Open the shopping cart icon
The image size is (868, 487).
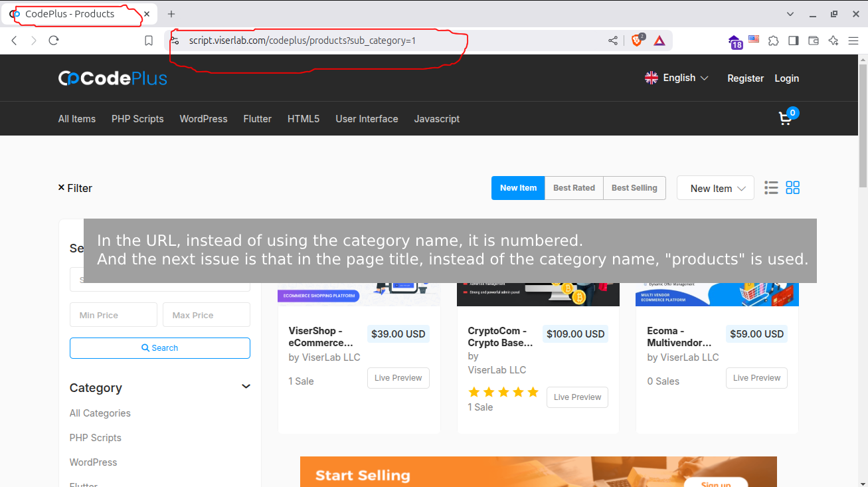click(786, 118)
